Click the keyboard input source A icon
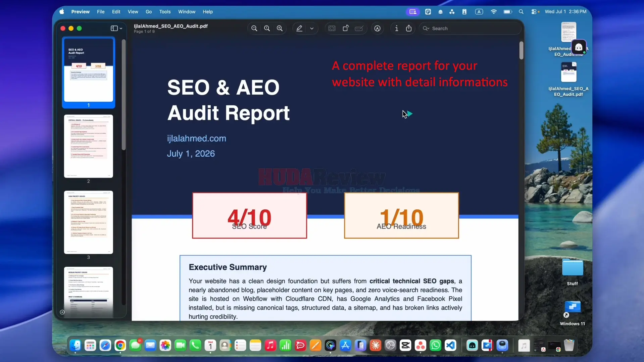644x362 pixels. point(479,12)
